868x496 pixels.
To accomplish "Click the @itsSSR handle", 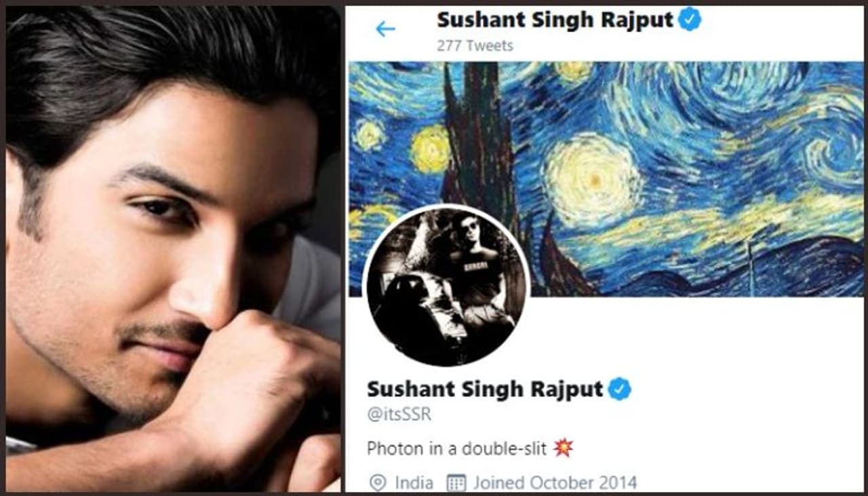I will 399,414.
